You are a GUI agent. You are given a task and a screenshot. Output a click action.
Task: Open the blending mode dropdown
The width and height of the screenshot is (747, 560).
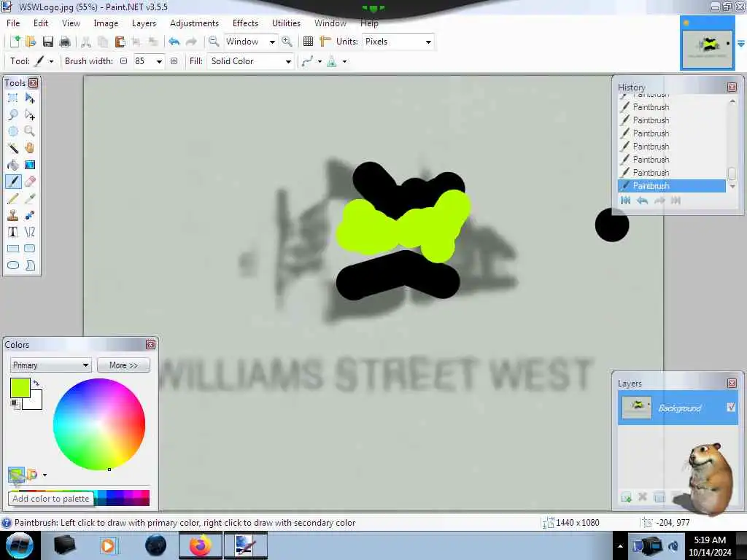(x=344, y=61)
